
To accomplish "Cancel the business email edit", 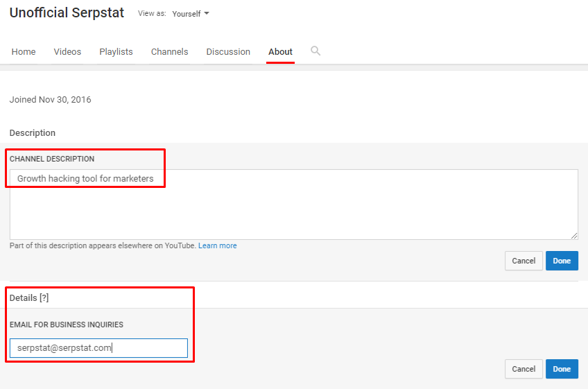I will point(524,369).
